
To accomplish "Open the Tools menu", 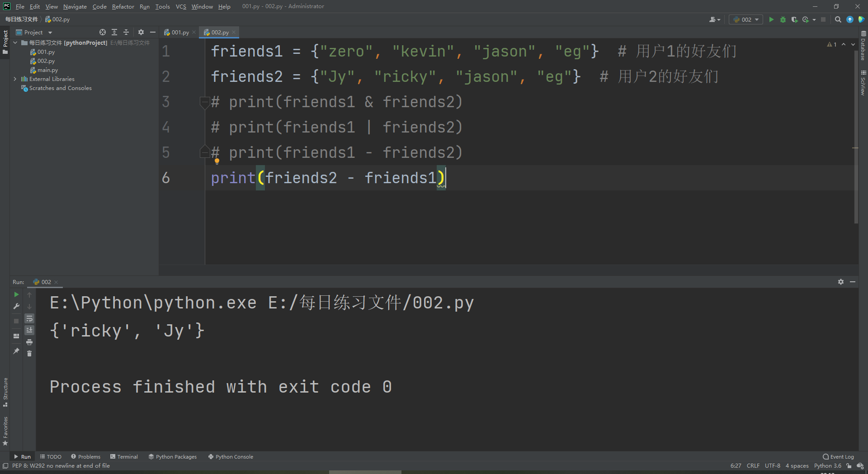I will (162, 6).
